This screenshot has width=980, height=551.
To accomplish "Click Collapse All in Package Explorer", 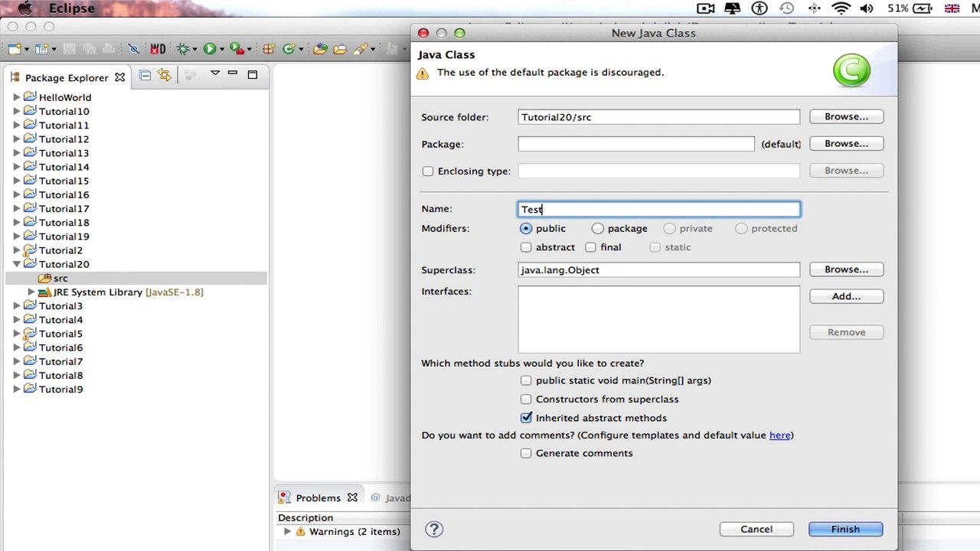I will (x=145, y=75).
